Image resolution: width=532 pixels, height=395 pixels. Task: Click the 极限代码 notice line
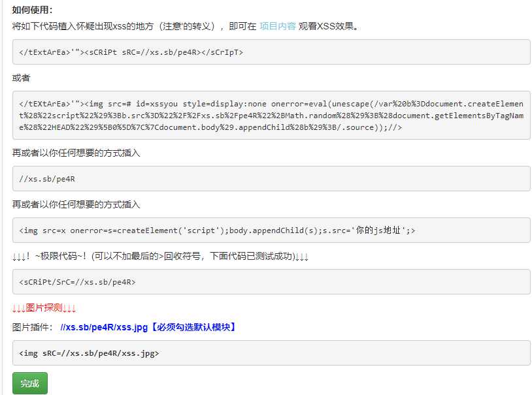[x=160, y=257]
